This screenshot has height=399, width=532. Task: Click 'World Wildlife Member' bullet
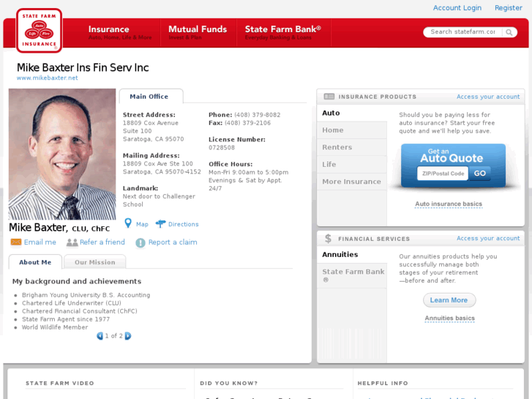tap(55, 327)
